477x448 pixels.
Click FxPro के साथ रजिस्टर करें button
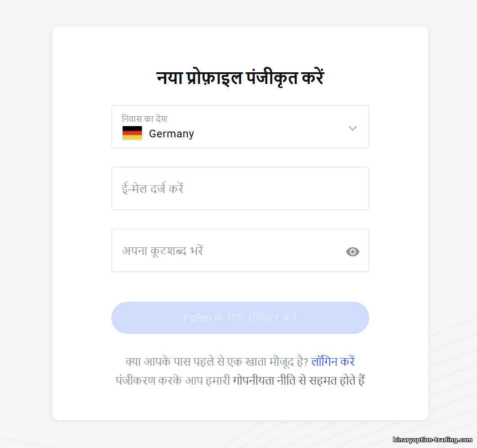point(240,318)
